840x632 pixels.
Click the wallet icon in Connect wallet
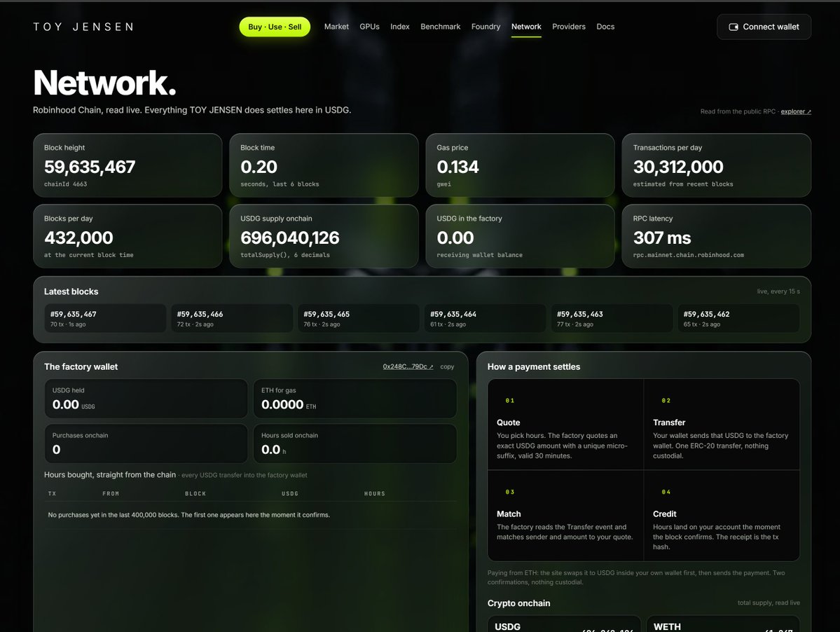pyautogui.click(x=734, y=27)
